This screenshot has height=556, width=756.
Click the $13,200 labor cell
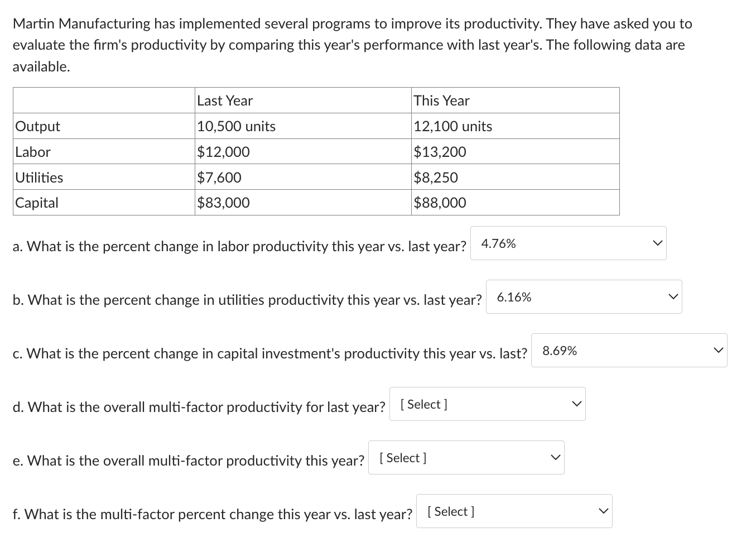pos(515,152)
